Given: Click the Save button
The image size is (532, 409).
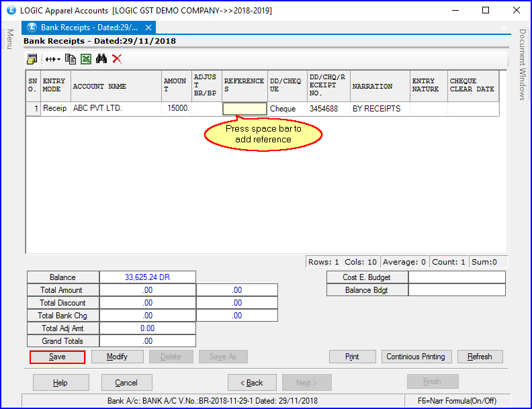Looking at the screenshot, I should tap(57, 357).
